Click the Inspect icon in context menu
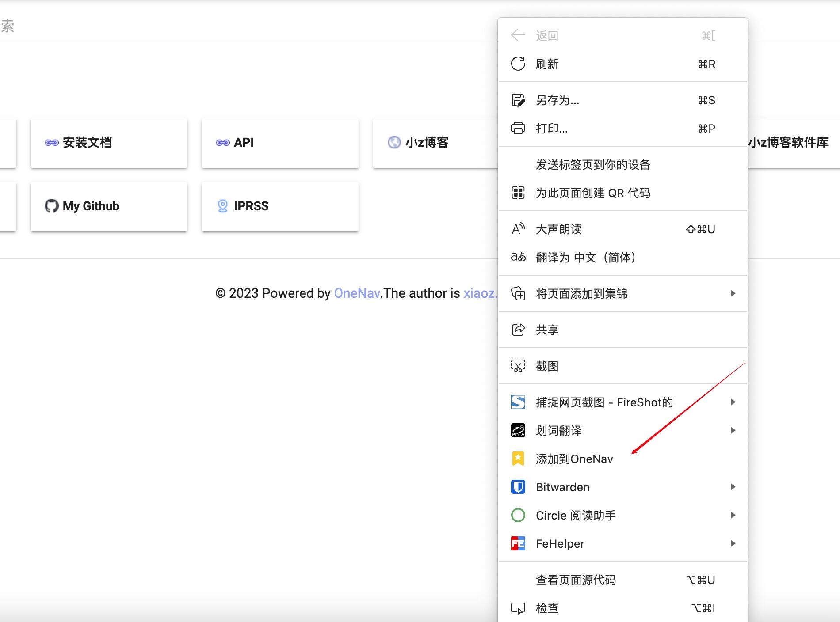Viewport: 840px width, 622px height. [518, 608]
